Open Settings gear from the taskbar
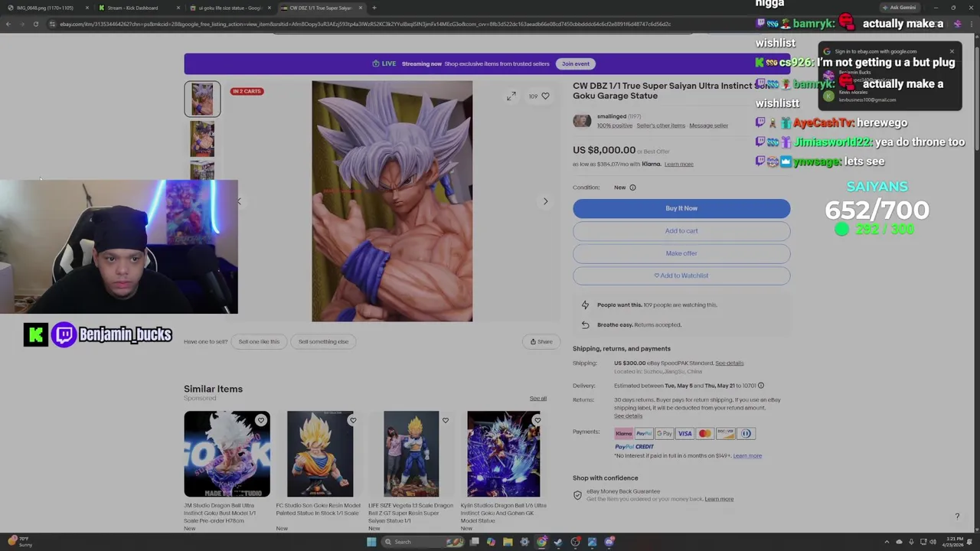The image size is (980, 551). (x=524, y=542)
